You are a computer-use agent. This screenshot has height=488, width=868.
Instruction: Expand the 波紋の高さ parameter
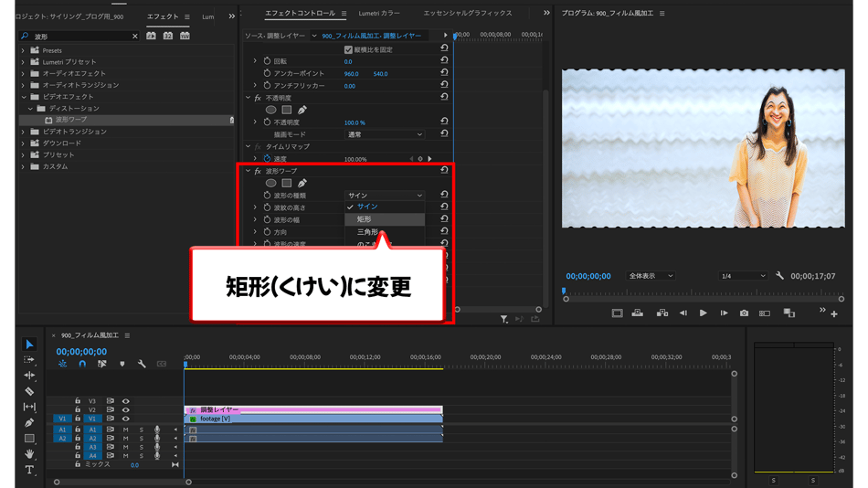pos(255,207)
